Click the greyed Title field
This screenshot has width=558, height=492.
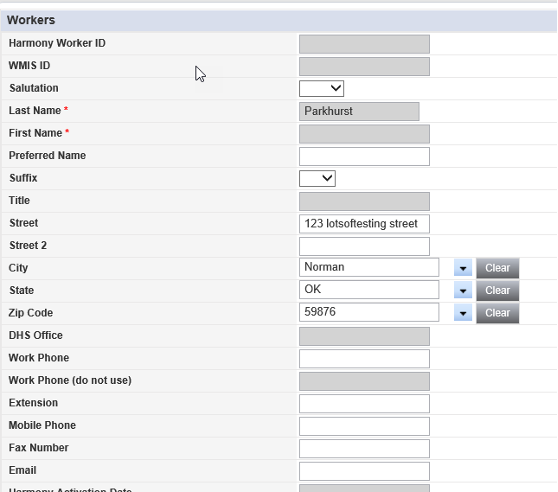click(364, 201)
